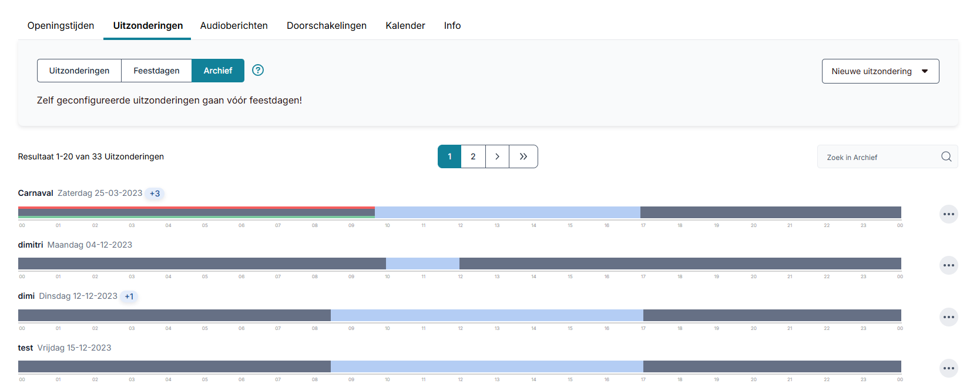Click the search magnifier icon in Zoek in Archief
The width and height of the screenshot is (980, 390).
click(946, 156)
